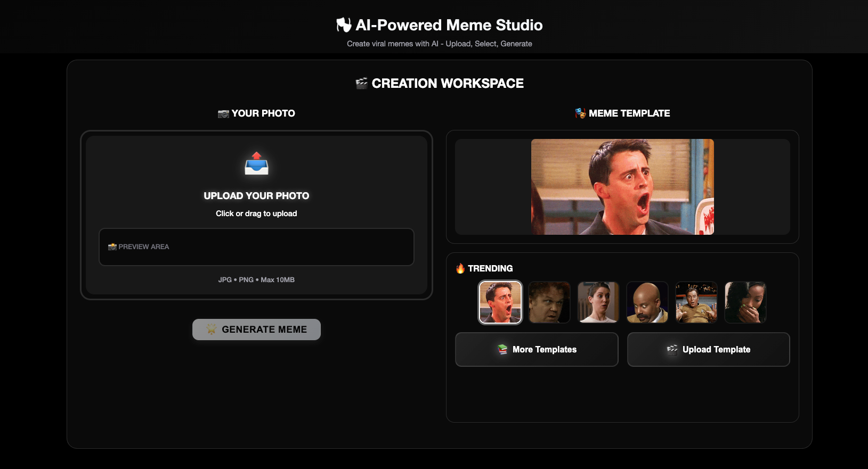
Task: Click the upload inbox tray icon
Action: [256, 163]
